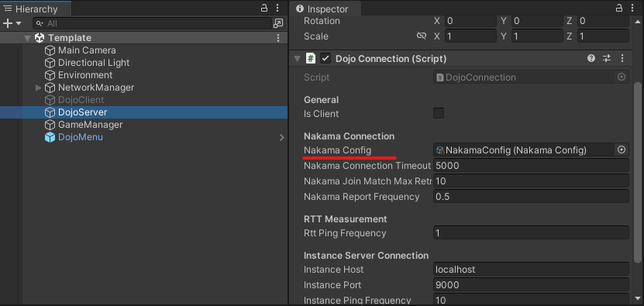The width and height of the screenshot is (644, 306).
Task: Click the Hierarchy search field
Action: click(153, 23)
